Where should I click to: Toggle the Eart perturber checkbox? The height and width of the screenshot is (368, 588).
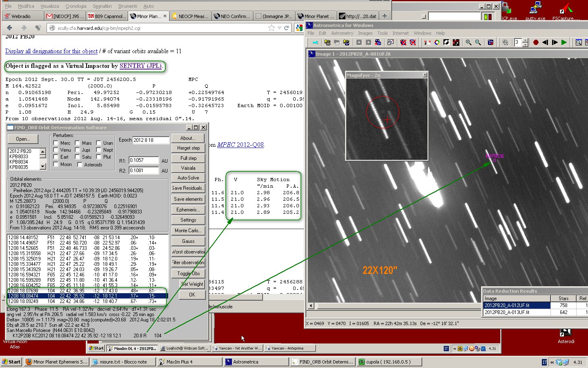coord(56,157)
